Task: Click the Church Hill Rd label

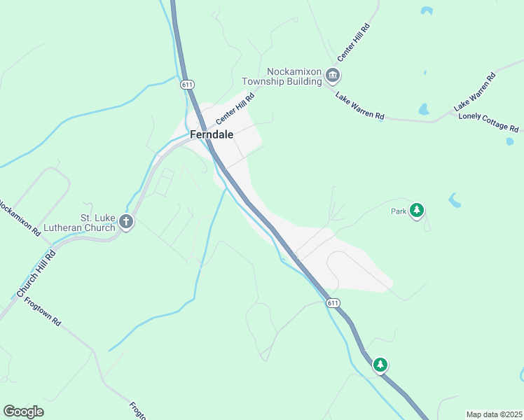Action: (x=36, y=274)
